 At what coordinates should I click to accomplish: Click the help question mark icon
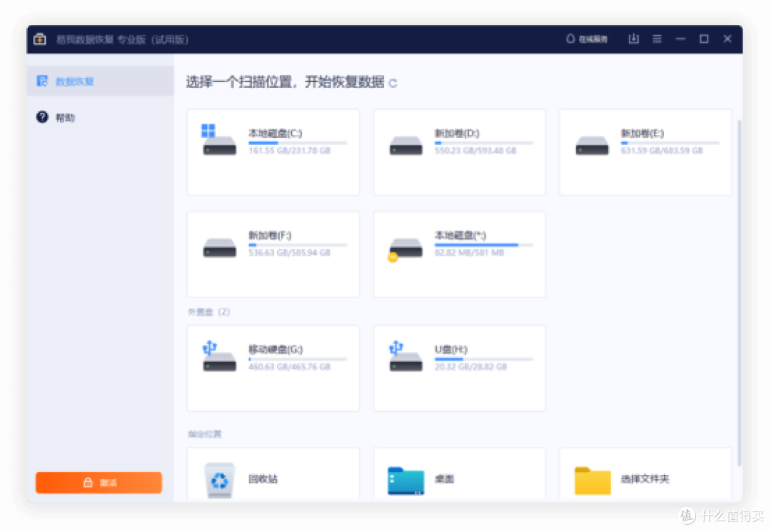tap(42, 117)
